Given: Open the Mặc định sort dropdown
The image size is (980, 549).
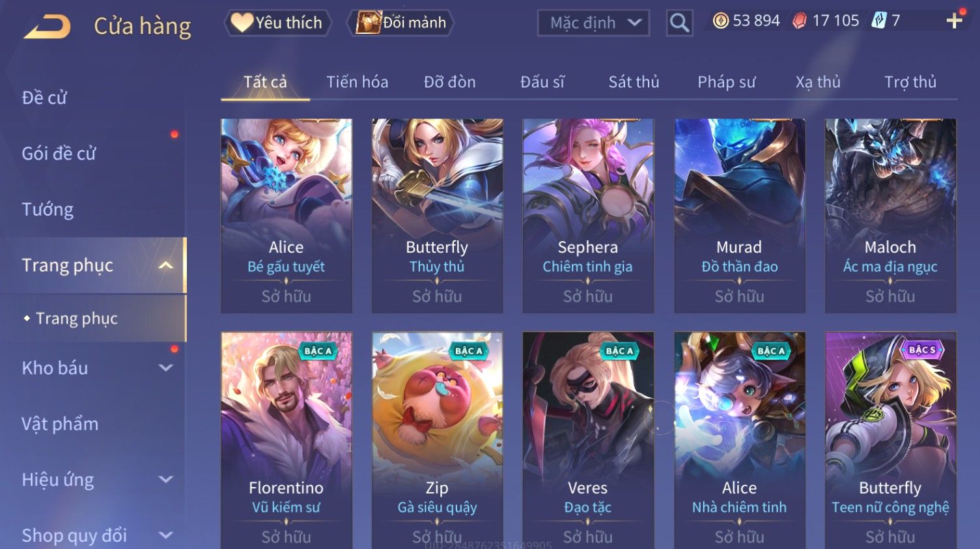Looking at the screenshot, I should click(593, 23).
